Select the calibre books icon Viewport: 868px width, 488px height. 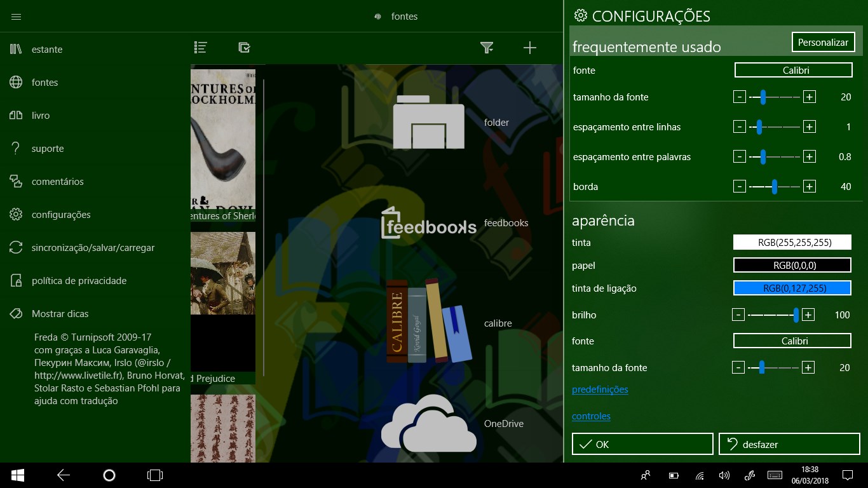point(429,322)
